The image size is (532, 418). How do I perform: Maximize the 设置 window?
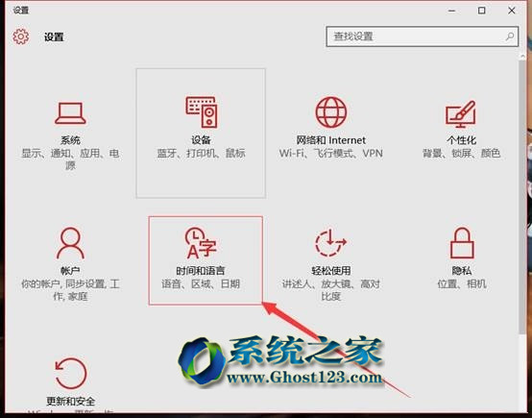[481, 11]
